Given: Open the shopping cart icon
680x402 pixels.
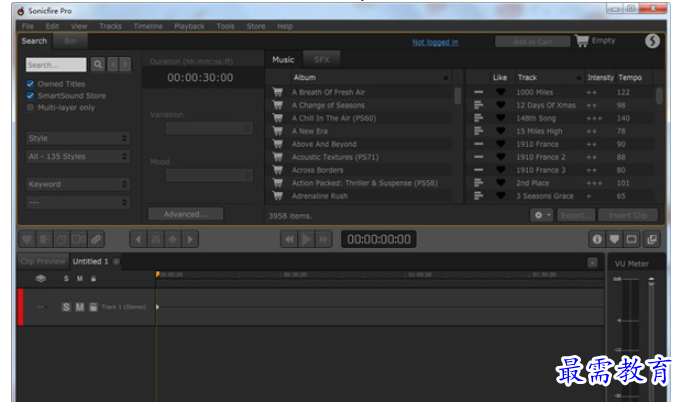Looking at the screenshot, I should tap(582, 41).
